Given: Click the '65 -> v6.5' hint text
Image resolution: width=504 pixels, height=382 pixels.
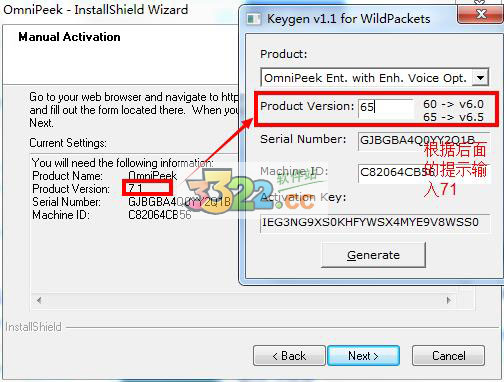Looking at the screenshot, I should point(453,117).
